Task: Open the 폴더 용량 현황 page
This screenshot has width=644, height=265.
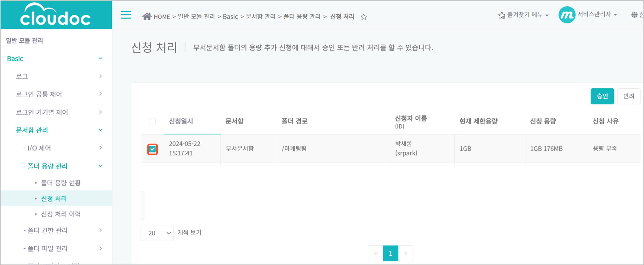Action: [61, 183]
